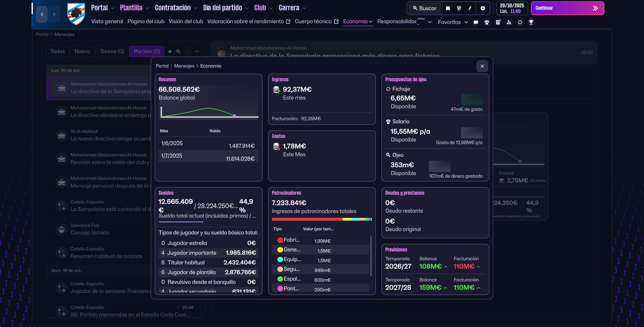Open the scouting magnifier-person icon

[509, 22]
